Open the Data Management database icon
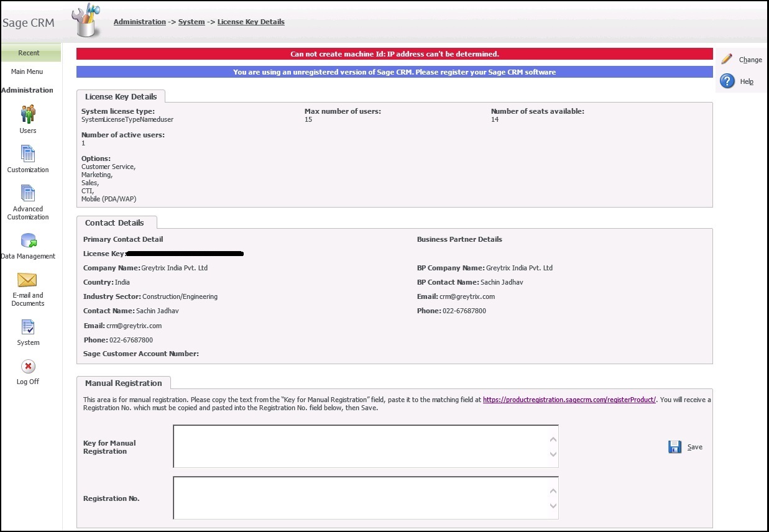769x532 pixels. 28,240
